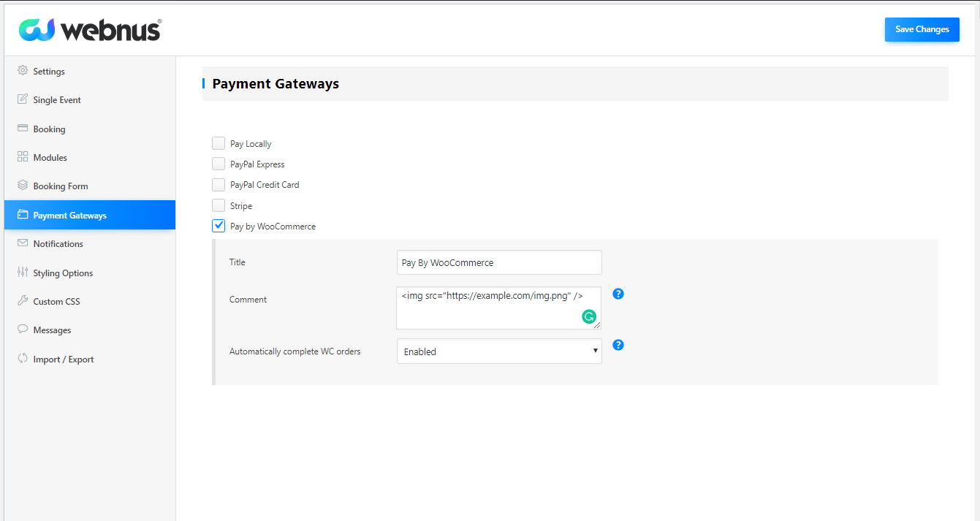Open the Single Event menu item

(x=89, y=99)
